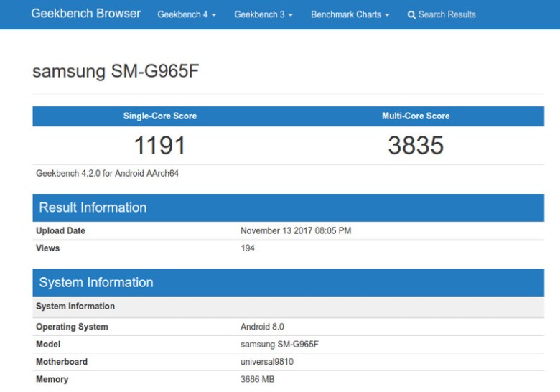Image resolution: width=560 pixels, height=392 pixels.
Task: Click the 1191 single-core score value
Action: [159, 146]
